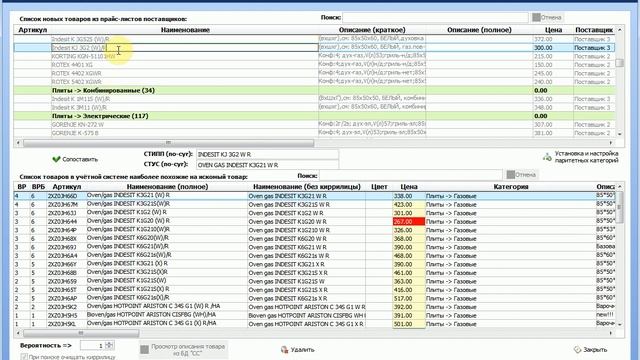This screenshot has width=640, height=360.
Task: Click the СТИПП (по-сут) field
Action: [x=267, y=154]
